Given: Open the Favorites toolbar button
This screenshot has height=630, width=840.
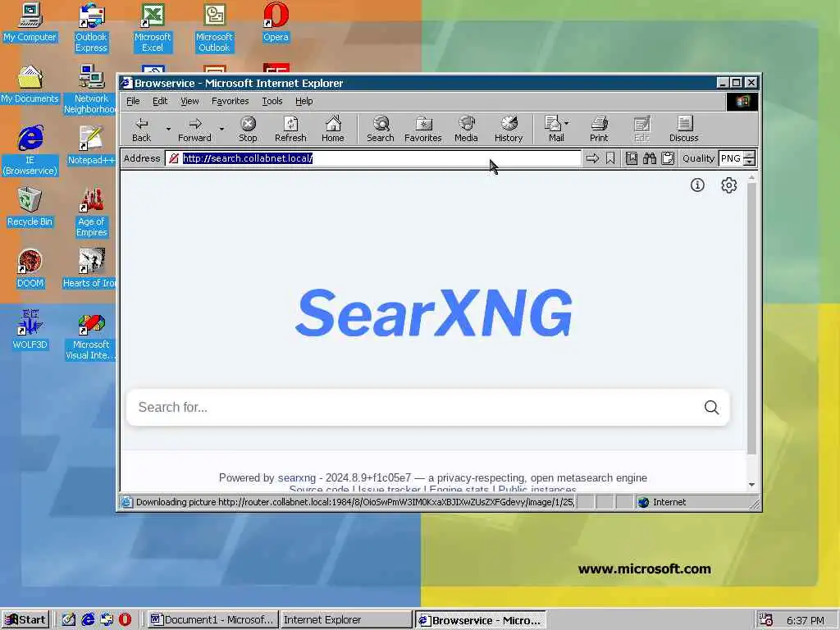Looking at the screenshot, I should coord(422,129).
